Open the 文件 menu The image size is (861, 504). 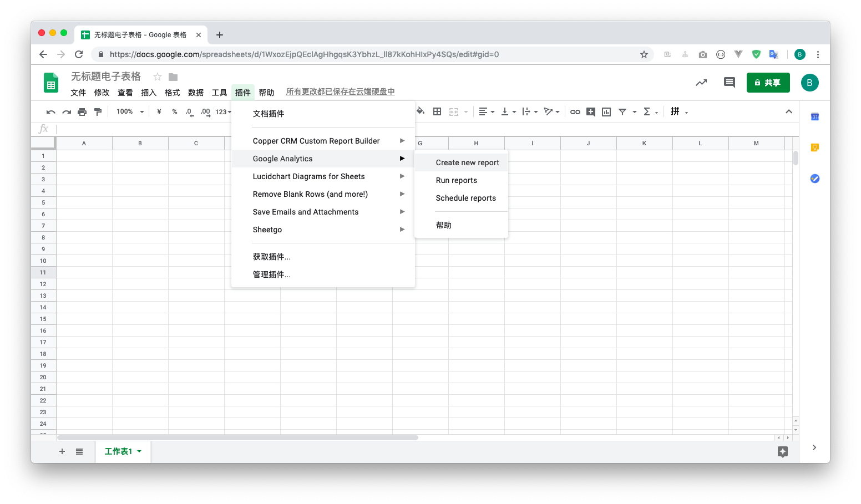coord(78,93)
